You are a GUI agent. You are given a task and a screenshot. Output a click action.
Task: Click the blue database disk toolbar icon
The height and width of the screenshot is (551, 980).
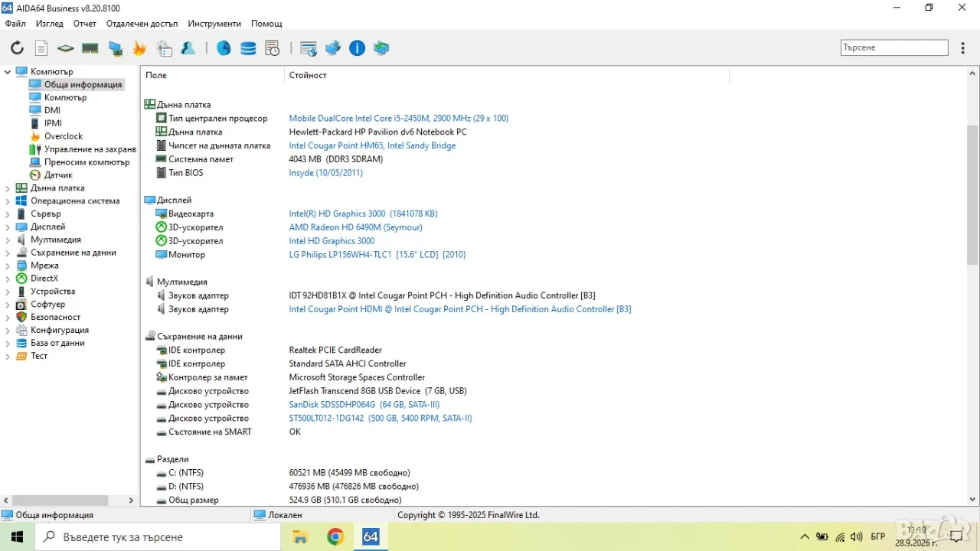pos(248,48)
